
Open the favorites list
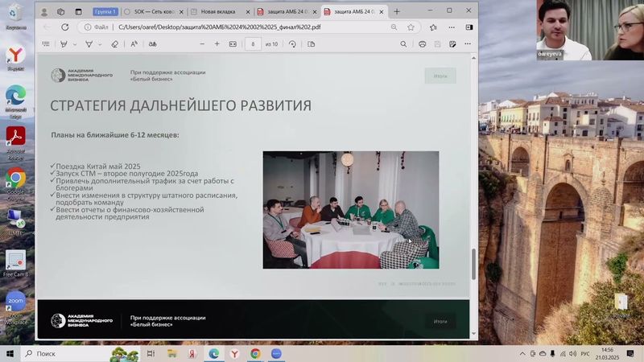click(433, 27)
